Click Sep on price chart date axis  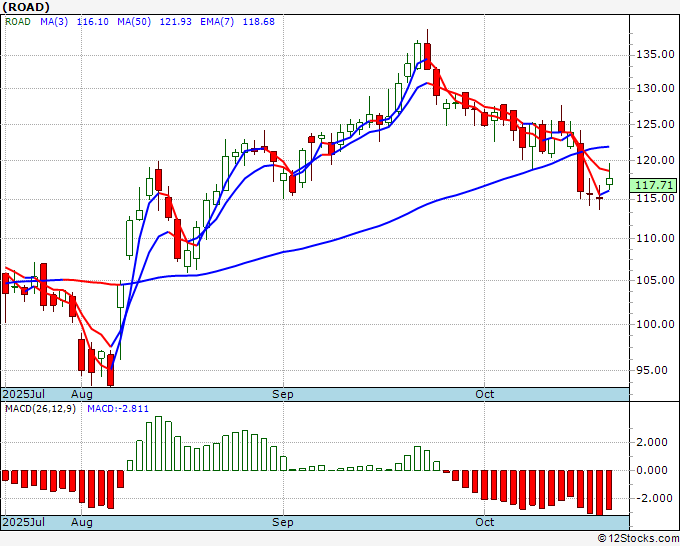(283, 395)
